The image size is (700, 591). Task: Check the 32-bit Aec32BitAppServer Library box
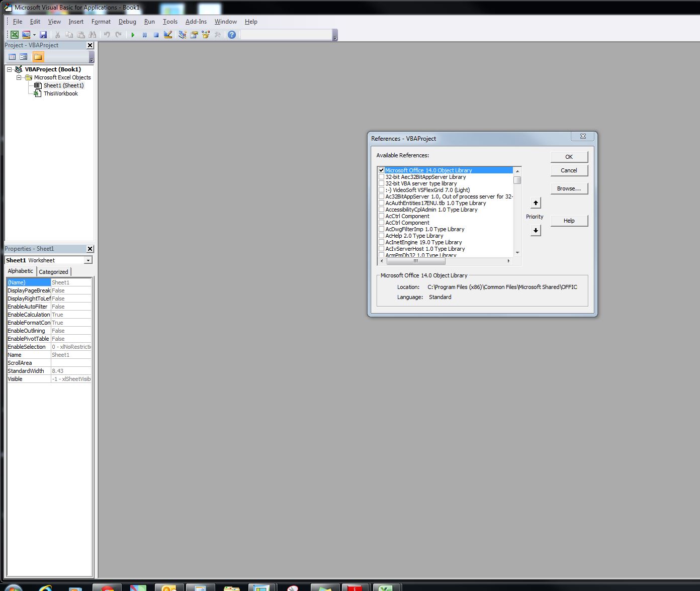pos(381,177)
